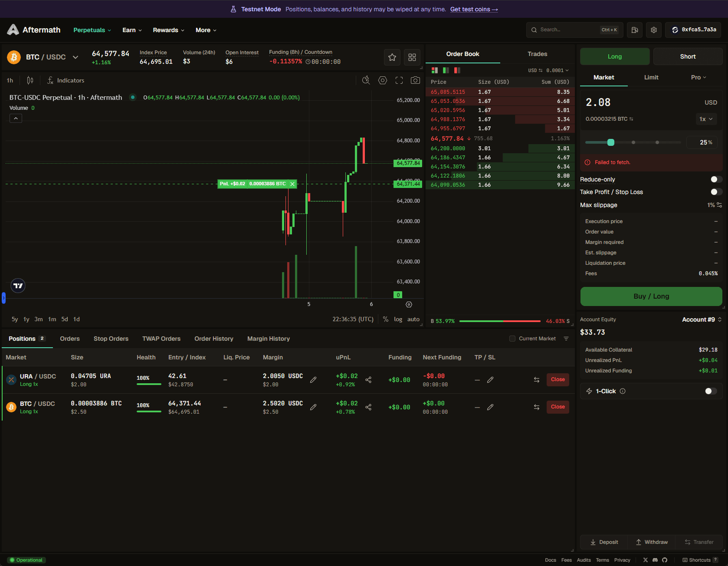Open Pro order types dropdown
Screen dimensions: 728x566
pos(698,77)
